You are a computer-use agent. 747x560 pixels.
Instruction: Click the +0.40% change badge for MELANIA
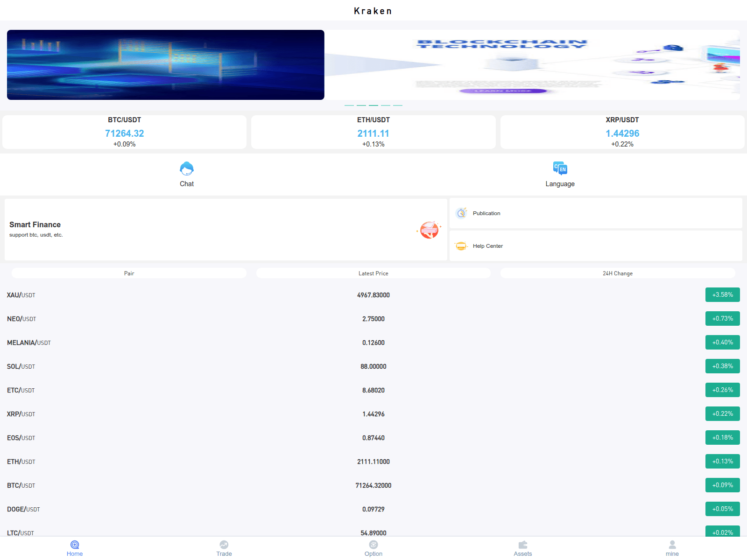coord(723,343)
